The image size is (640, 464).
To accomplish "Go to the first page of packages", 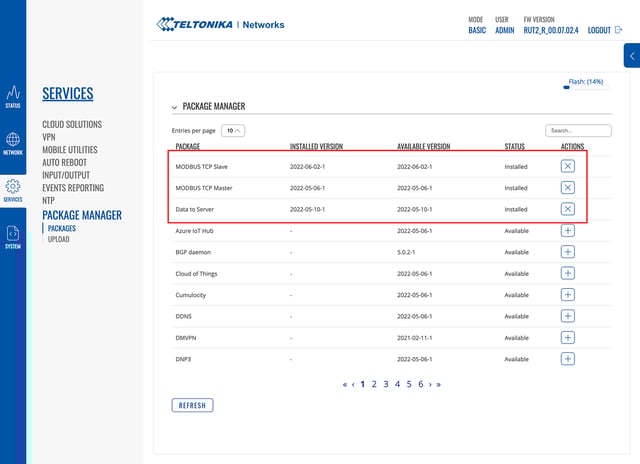I will click(x=345, y=384).
